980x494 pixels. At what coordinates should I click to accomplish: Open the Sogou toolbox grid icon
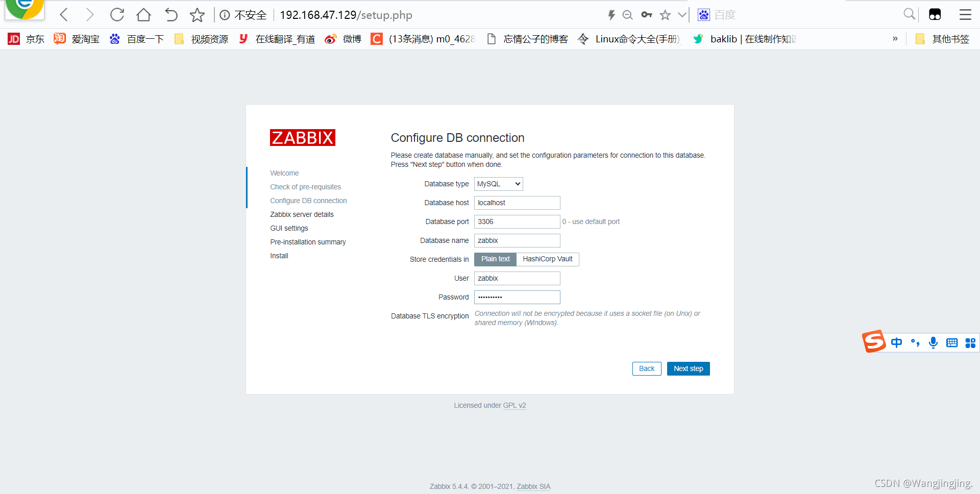point(970,343)
